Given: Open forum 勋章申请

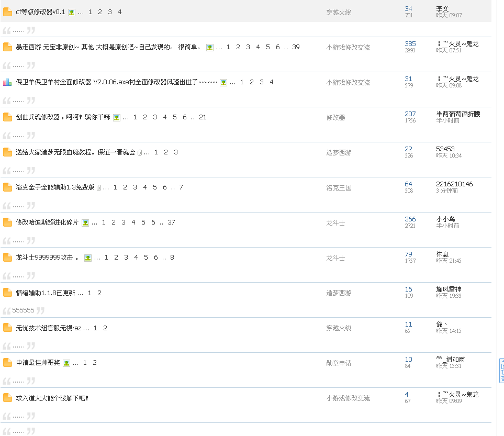Looking at the screenshot, I should [x=339, y=363].
